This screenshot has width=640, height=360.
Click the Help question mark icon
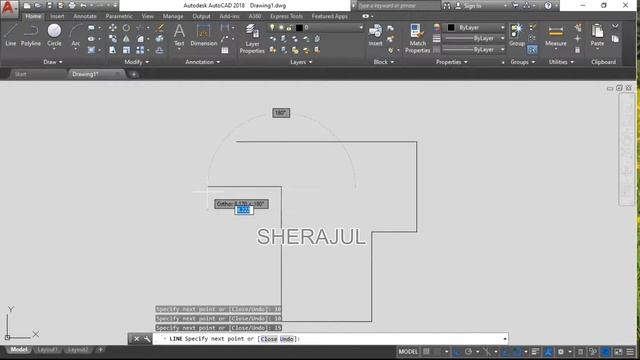point(548,6)
